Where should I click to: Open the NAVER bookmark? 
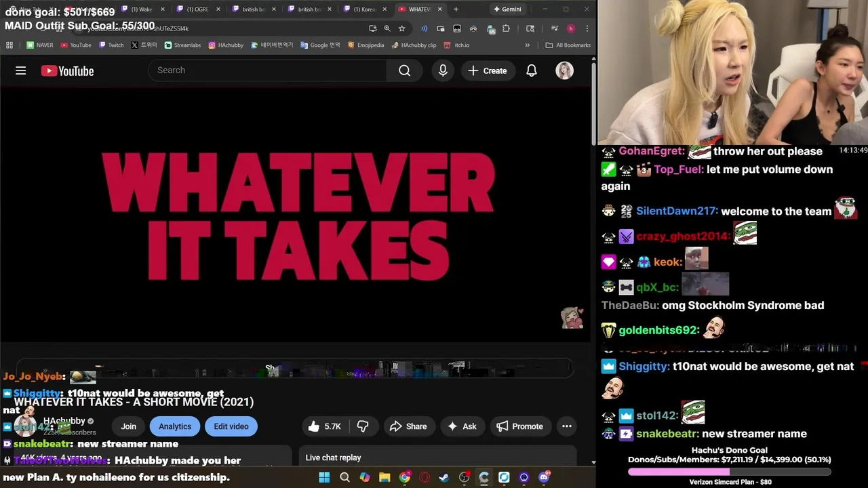tap(39, 45)
